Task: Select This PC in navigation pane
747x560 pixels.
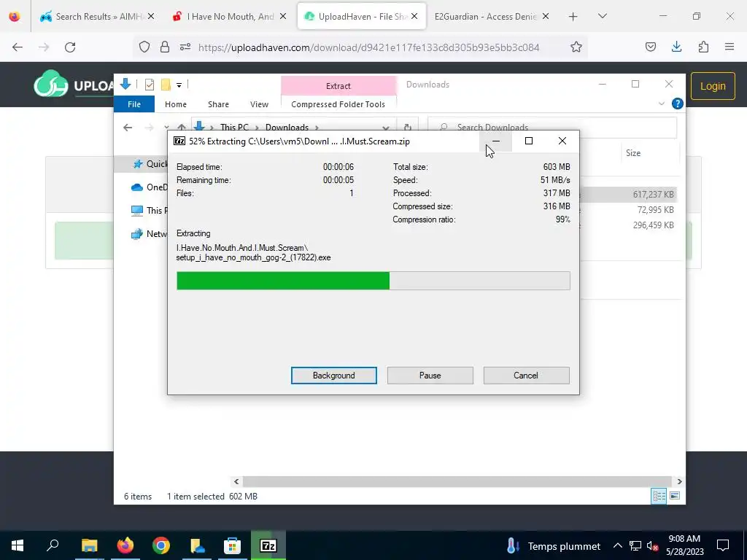Action: click(x=149, y=211)
